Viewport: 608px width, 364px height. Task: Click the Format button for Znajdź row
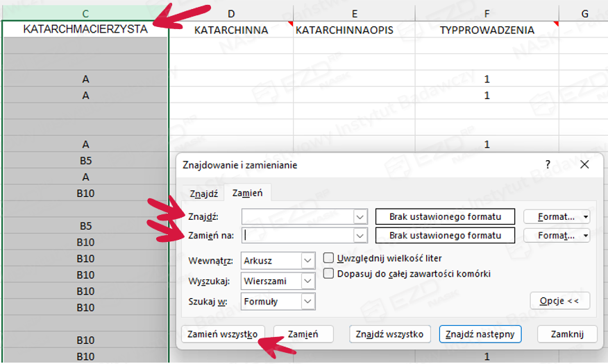(x=556, y=216)
